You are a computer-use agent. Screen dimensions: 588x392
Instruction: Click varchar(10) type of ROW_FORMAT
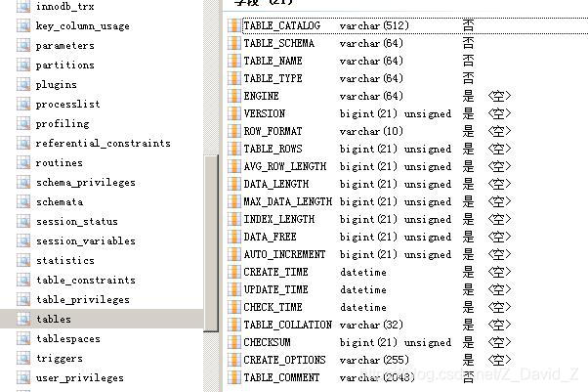[x=371, y=131]
